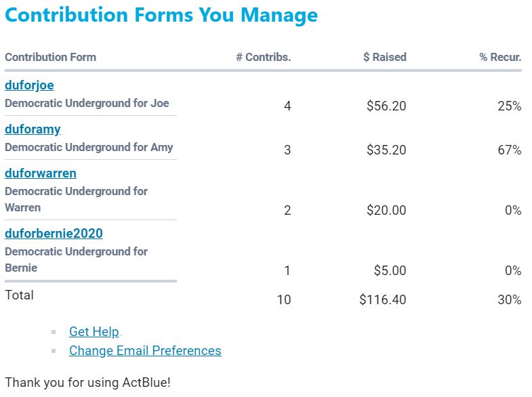Click the $ Raised column header
This screenshot has width=532, height=397.
(x=384, y=57)
